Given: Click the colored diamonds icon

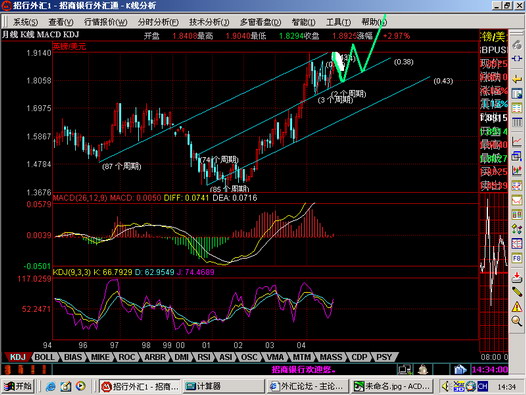Looking at the screenshot, I should pos(517,229).
